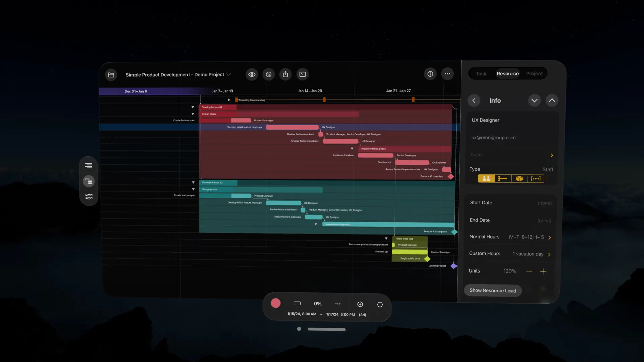644x362 pixels.
Task: Click Show Resource Load
Action: (x=492, y=290)
